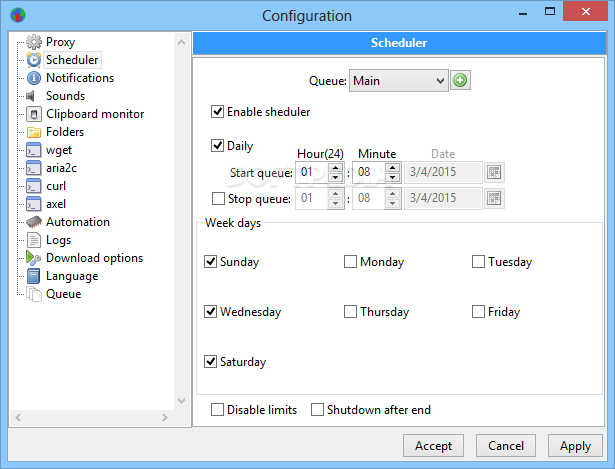Open the Queue Main dropdown
615x469 pixels.
coord(398,81)
